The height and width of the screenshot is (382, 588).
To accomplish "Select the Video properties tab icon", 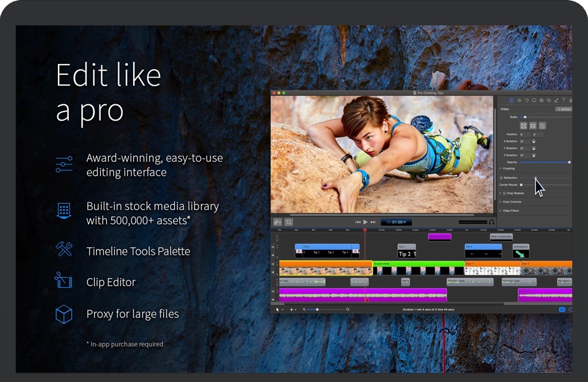I will coord(511,101).
